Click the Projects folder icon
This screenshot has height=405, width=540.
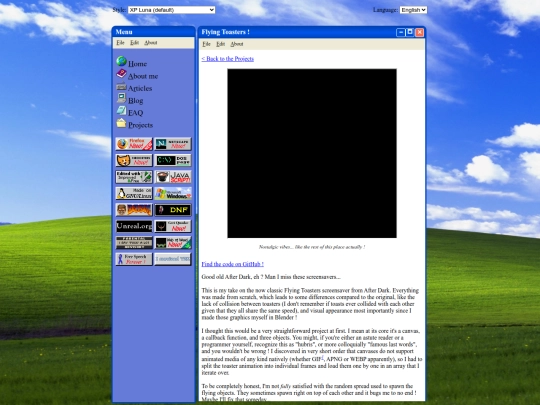121,123
